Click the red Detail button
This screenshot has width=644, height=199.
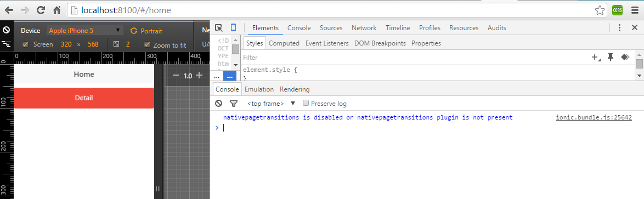pyautogui.click(x=84, y=98)
